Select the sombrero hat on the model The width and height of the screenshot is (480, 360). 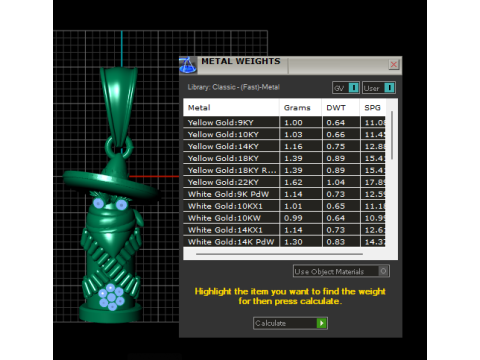coord(111,180)
